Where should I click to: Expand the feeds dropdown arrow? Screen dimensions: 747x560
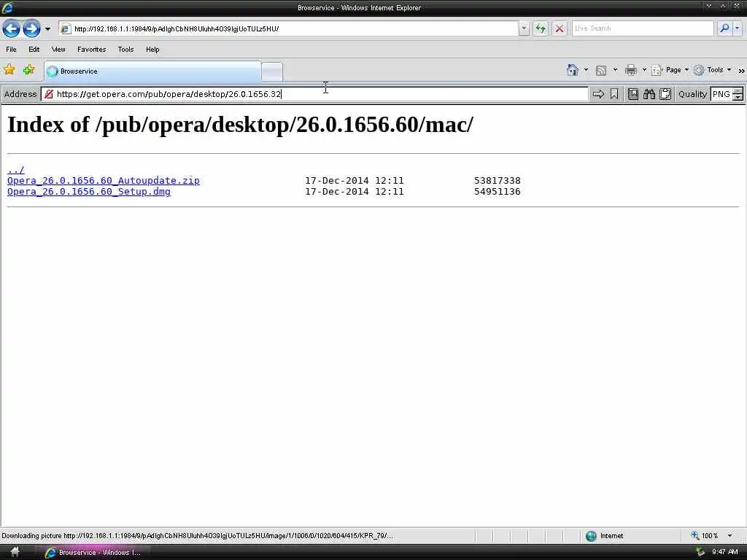click(x=615, y=70)
